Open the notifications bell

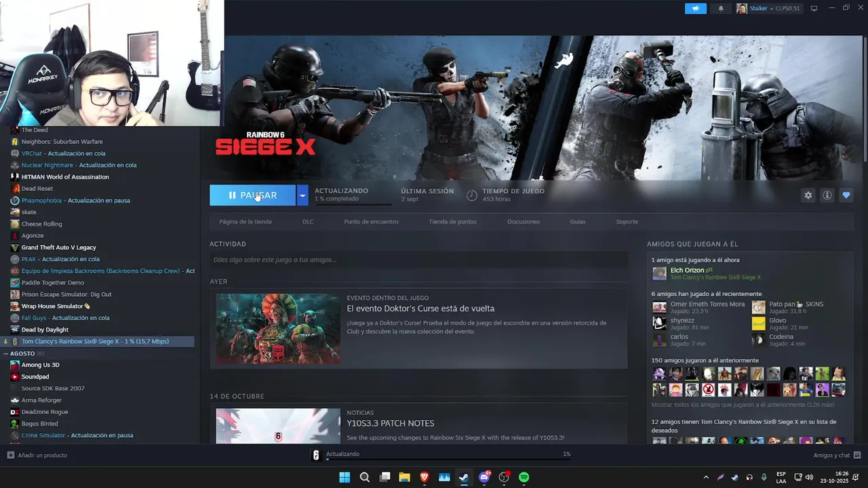coord(721,8)
